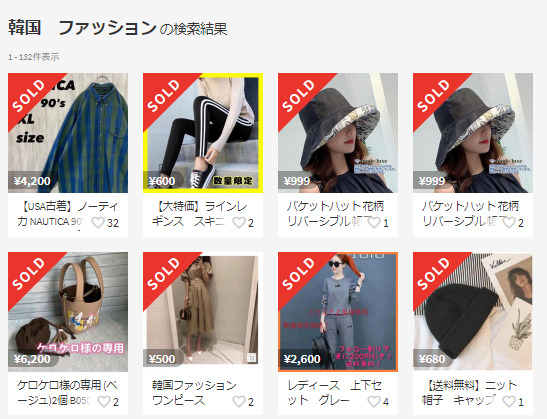
Task: Click heart on 韓国ファッション ワンピース listing
Action: [x=239, y=401]
